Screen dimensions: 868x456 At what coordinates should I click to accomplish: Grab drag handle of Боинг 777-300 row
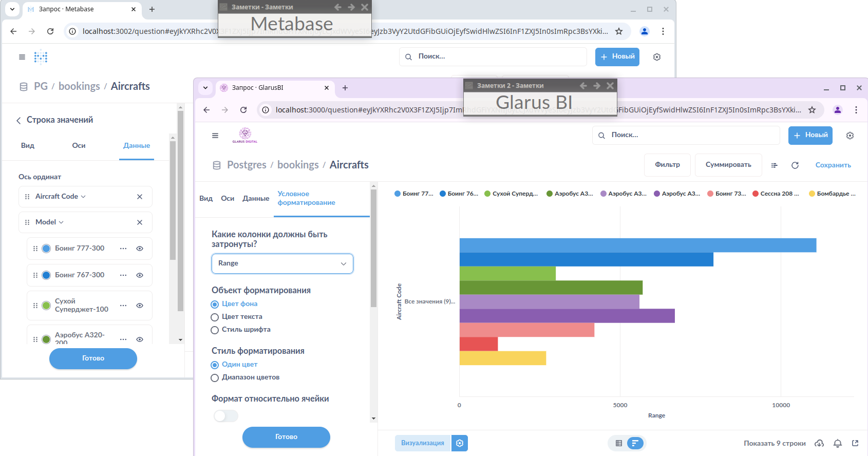tap(35, 249)
